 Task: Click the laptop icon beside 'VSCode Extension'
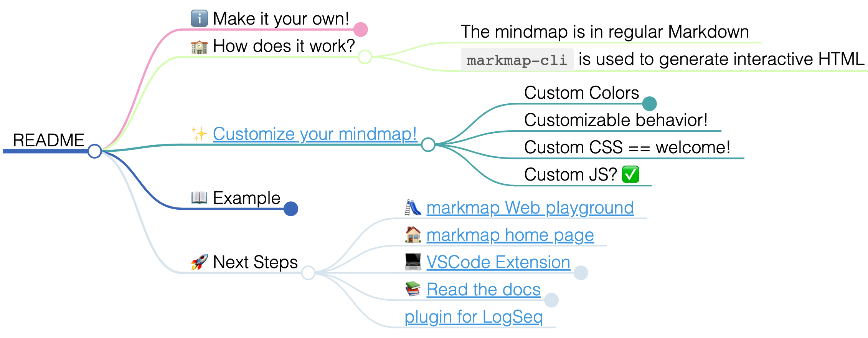pos(413,262)
